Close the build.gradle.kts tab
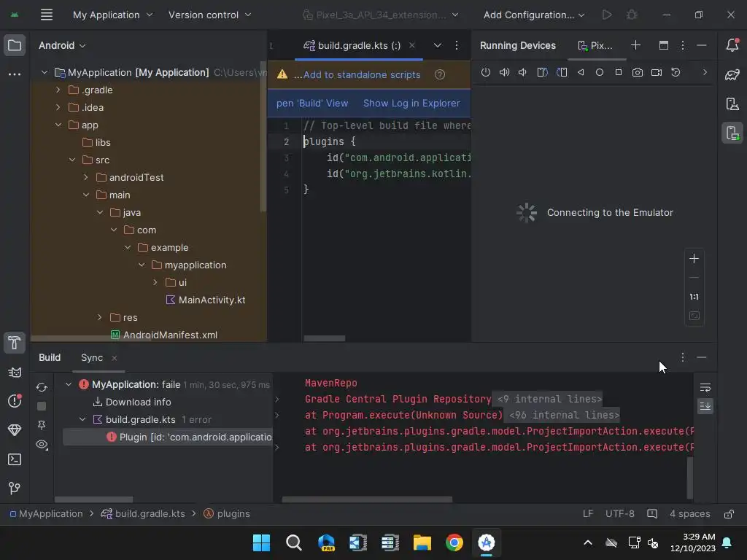 click(x=412, y=45)
